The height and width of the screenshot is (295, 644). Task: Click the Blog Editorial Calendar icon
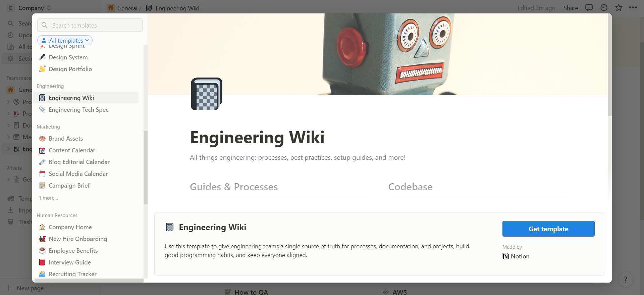tap(42, 162)
